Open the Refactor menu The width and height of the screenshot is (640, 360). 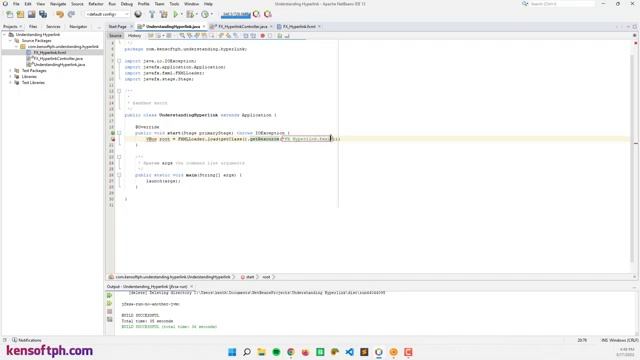pos(96,4)
